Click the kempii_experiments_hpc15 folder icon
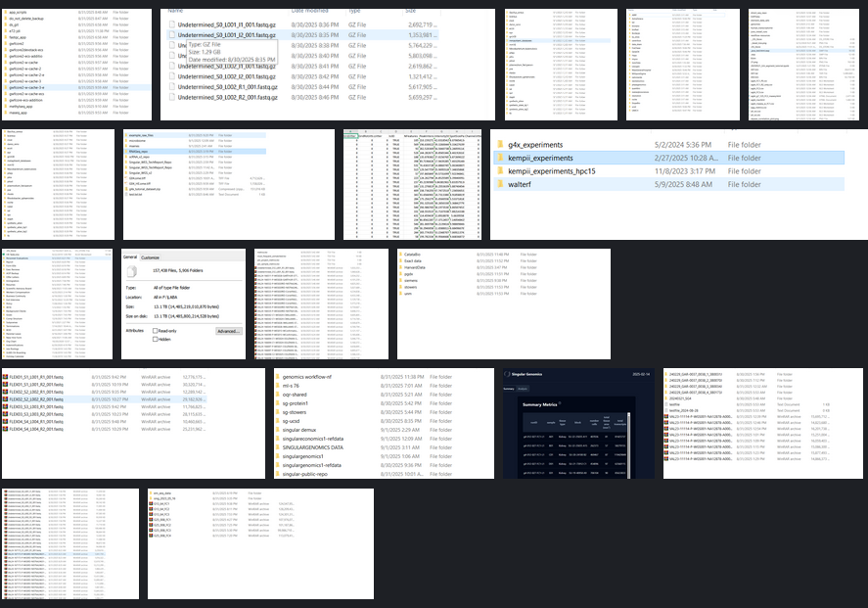 coord(500,170)
